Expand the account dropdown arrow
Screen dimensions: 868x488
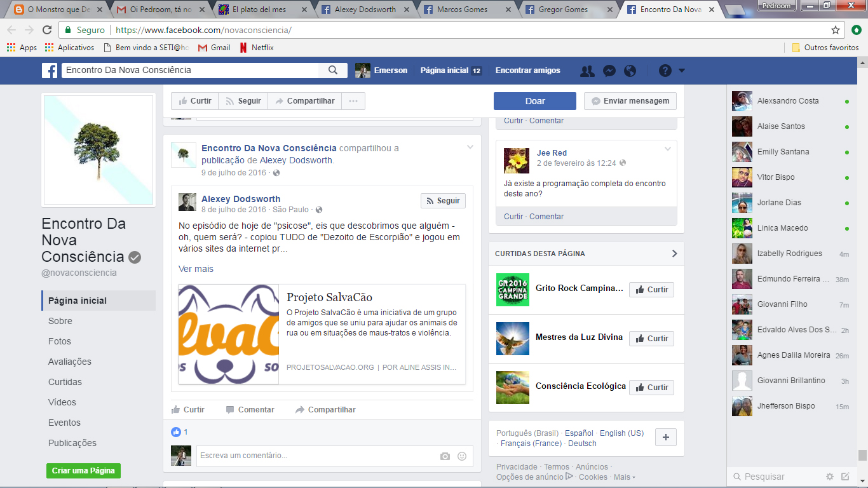pos(682,71)
